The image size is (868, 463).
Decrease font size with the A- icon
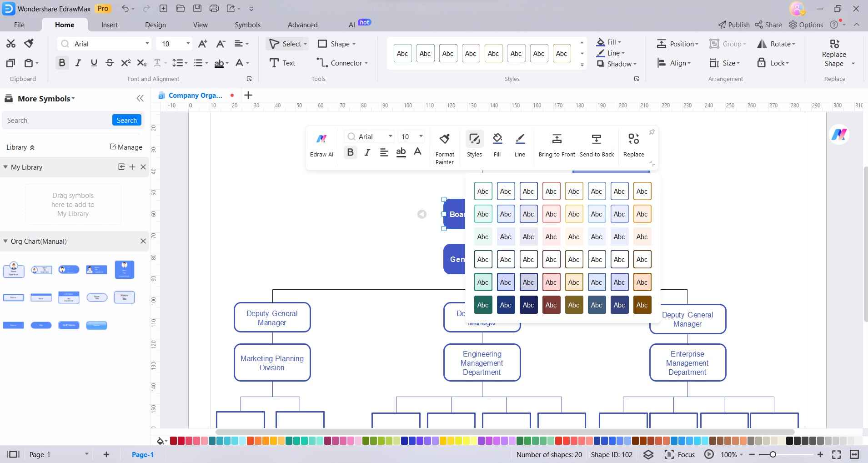[221, 44]
